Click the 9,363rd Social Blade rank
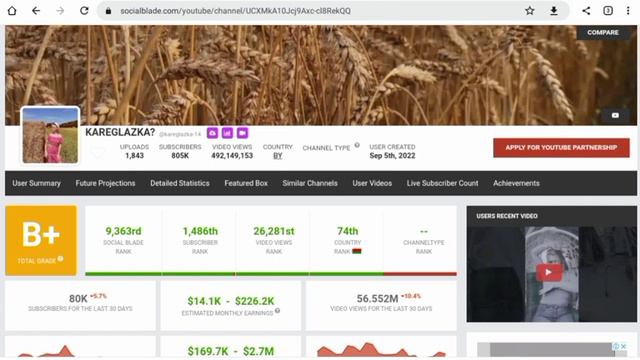Viewport: 640px width, 360px height. pyautogui.click(x=123, y=231)
